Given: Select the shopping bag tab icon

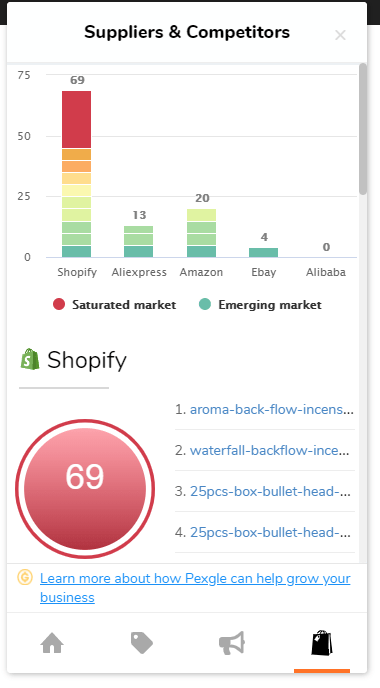Looking at the screenshot, I should click(x=322, y=643).
